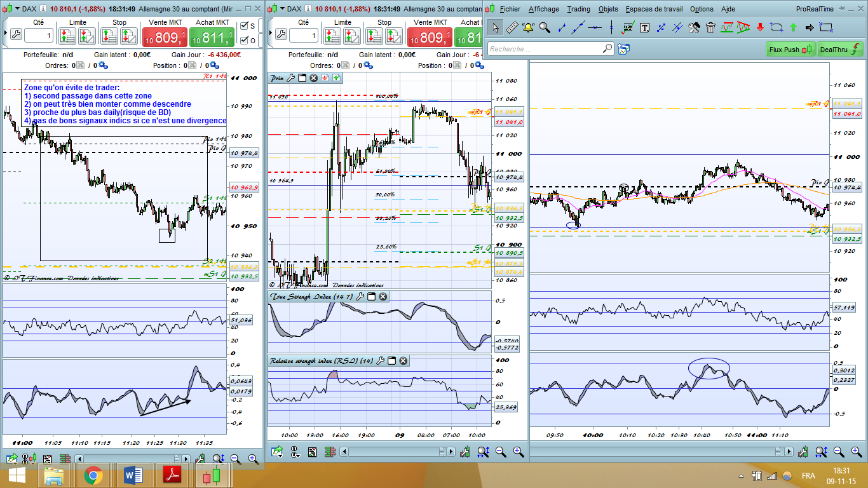Viewport: 868px width, 488px height.
Task: Click wrench settings icon beside Qté field
Action: [16, 34]
